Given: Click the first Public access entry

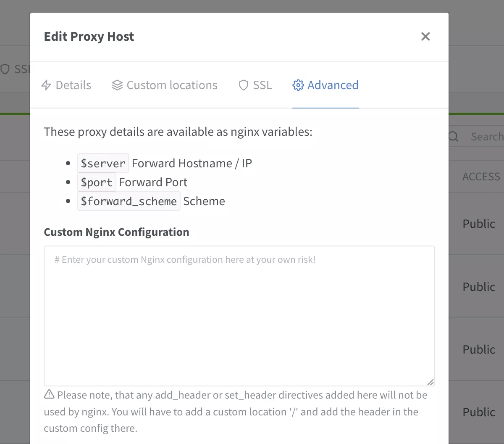Looking at the screenshot, I should (479, 224).
